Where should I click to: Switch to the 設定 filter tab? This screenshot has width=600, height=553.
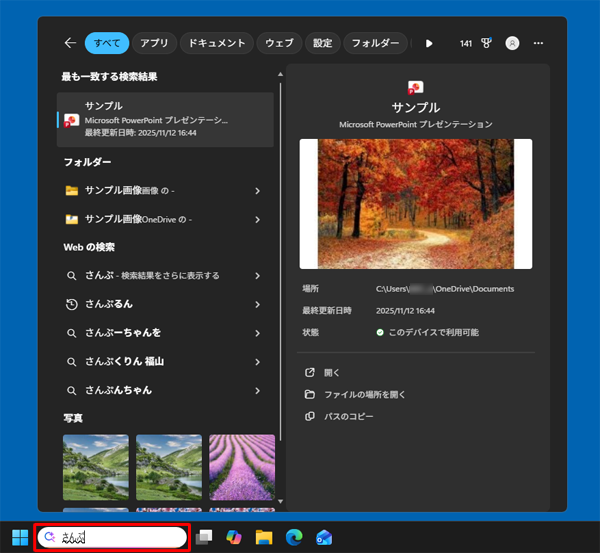pos(322,43)
